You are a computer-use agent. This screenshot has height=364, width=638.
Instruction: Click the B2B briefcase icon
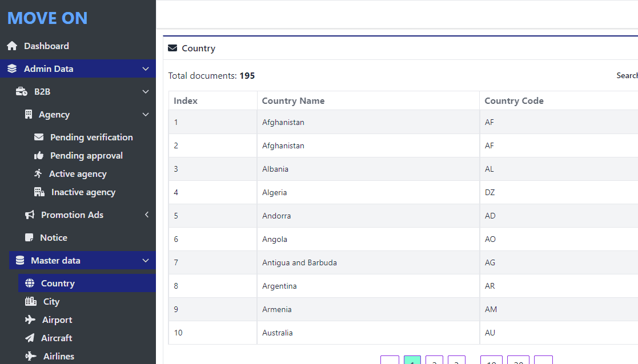pyautogui.click(x=22, y=92)
